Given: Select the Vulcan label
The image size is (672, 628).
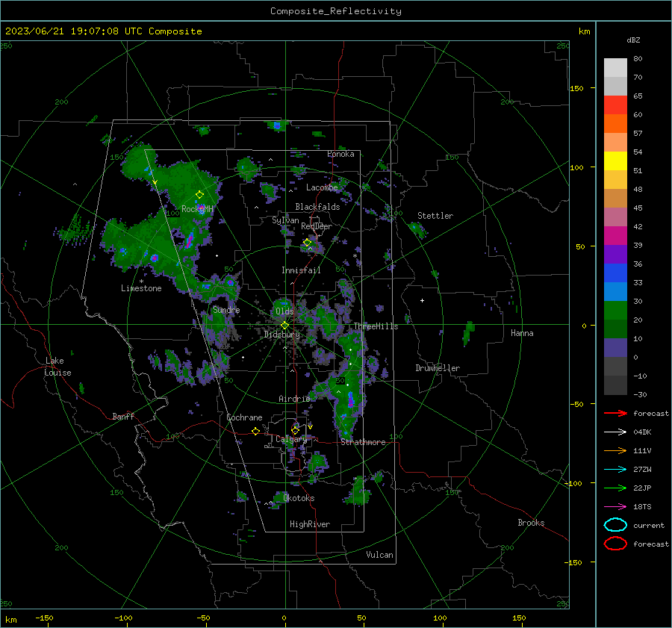Looking at the screenshot, I should [379, 555].
